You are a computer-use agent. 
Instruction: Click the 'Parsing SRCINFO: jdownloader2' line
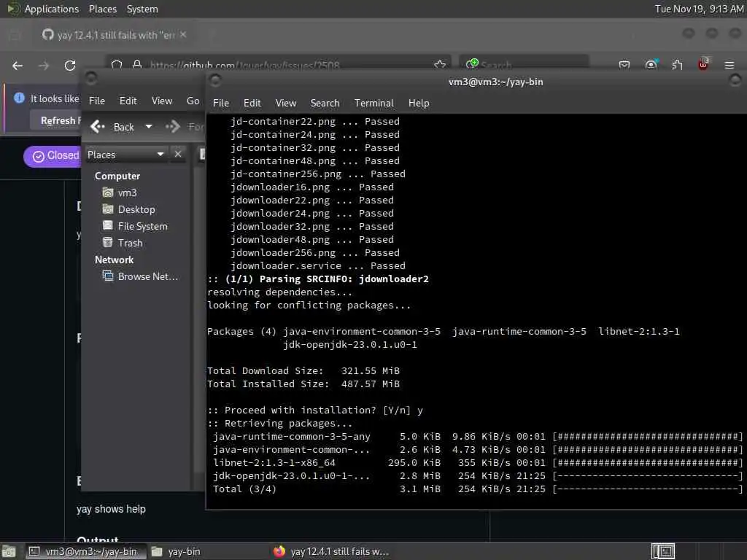point(318,279)
